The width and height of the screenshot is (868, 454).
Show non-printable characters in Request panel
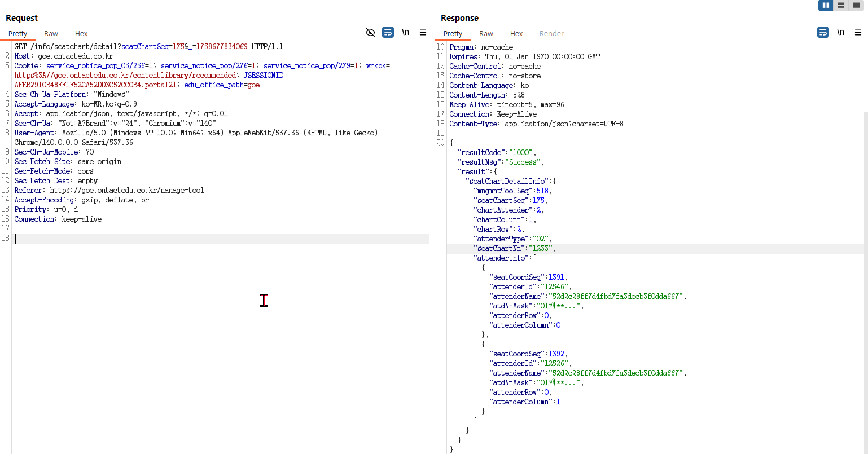[x=405, y=32]
